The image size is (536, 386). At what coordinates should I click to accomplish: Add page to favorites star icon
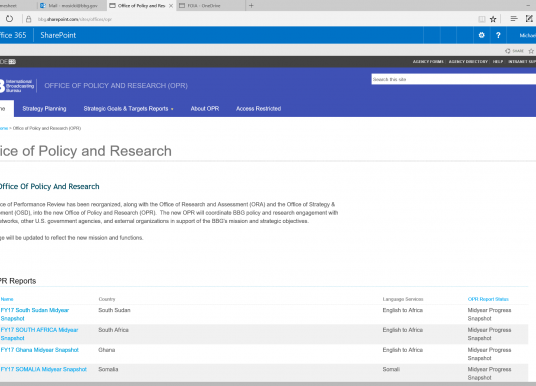pos(493,19)
